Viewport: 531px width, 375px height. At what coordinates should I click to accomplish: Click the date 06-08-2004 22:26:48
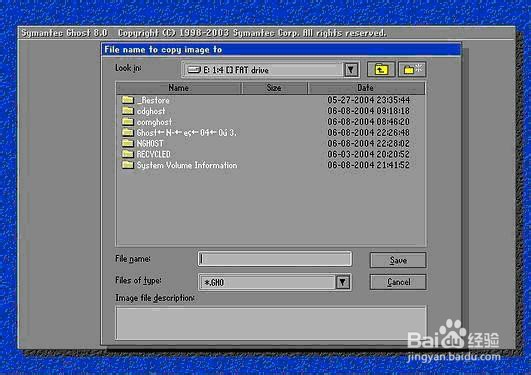(x=368, y=132)
